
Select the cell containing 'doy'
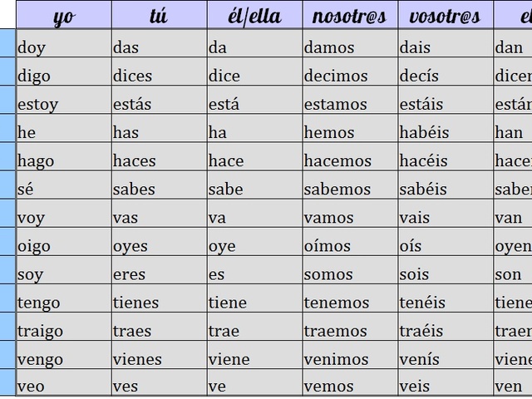[64, 43]
